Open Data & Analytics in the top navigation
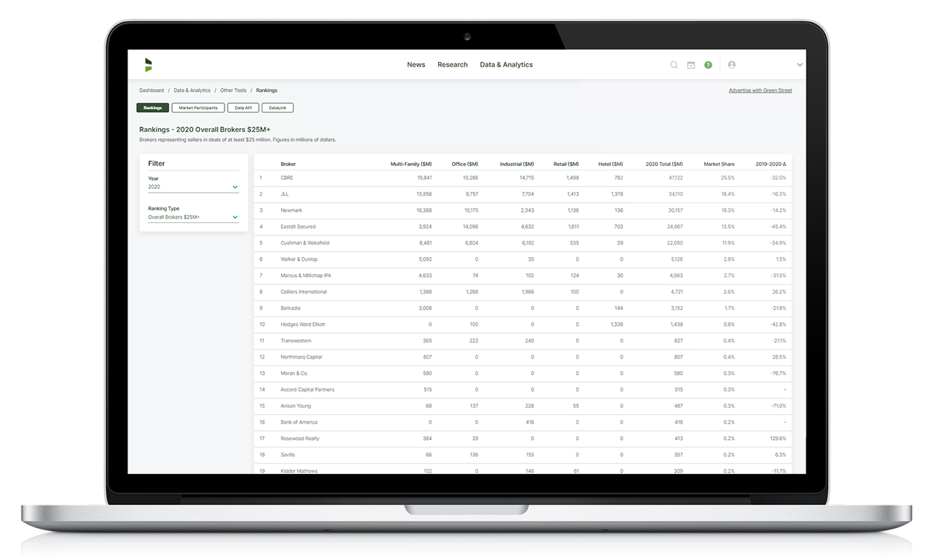This screenshot has width=934, height=560. pos(506,65)
